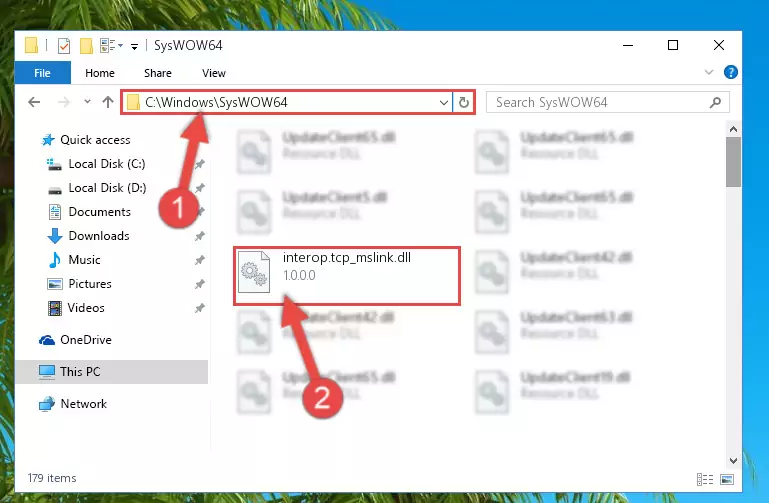The width and height of the screenshot is (769, 503).
Task: Open the Share ribbon tab
Action: tap(157, 73)
